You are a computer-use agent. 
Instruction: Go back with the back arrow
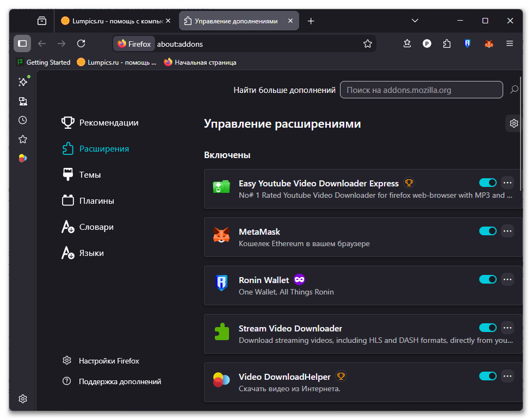(x=42, y=43)
